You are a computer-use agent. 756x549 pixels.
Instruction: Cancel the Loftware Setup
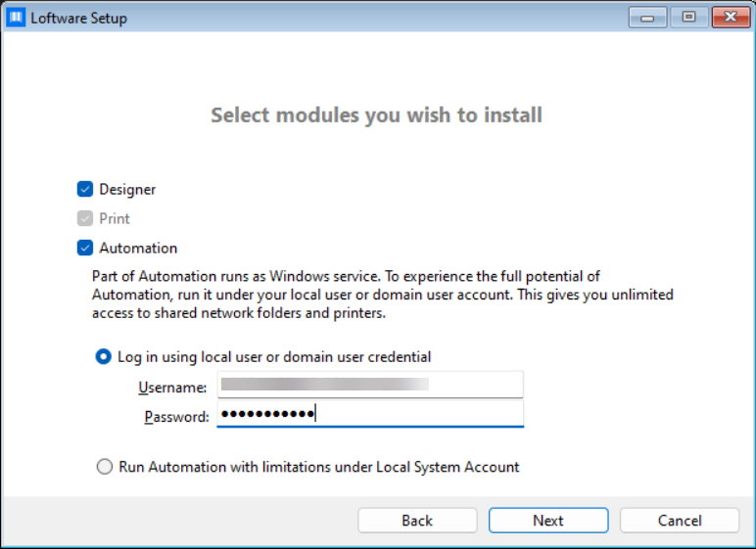tap(680, 521)
